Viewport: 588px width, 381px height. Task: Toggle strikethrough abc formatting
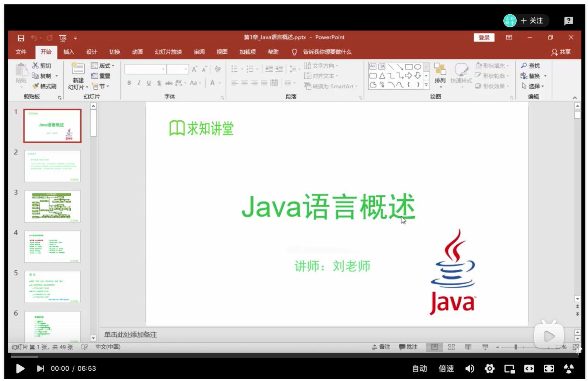click(169, 83)
